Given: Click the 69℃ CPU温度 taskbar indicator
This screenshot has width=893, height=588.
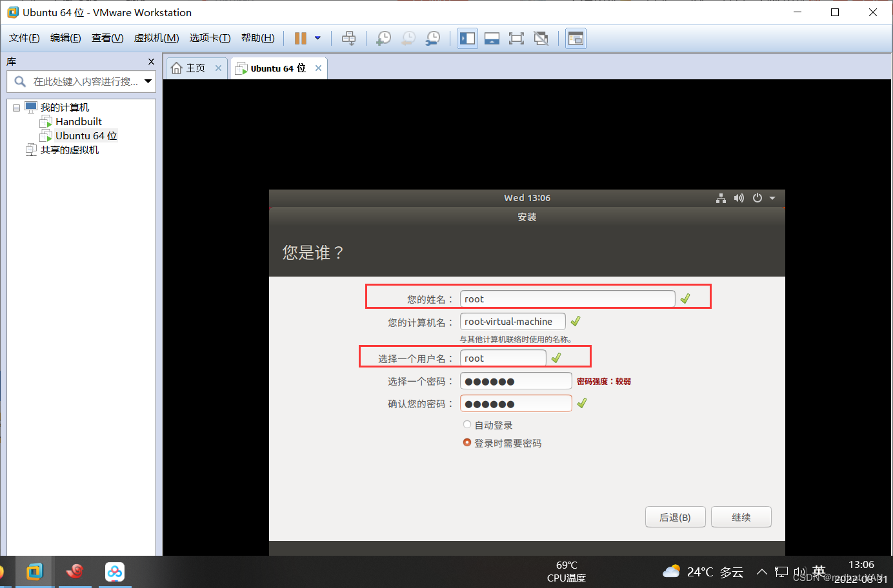Looking at the screenshot, I should [x=567, y=572].
